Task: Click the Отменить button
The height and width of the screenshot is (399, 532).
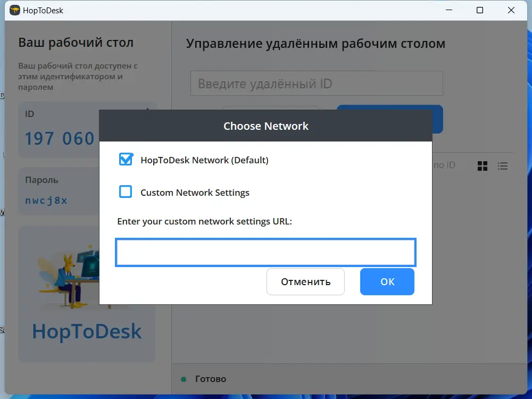Action: (305, 281)
